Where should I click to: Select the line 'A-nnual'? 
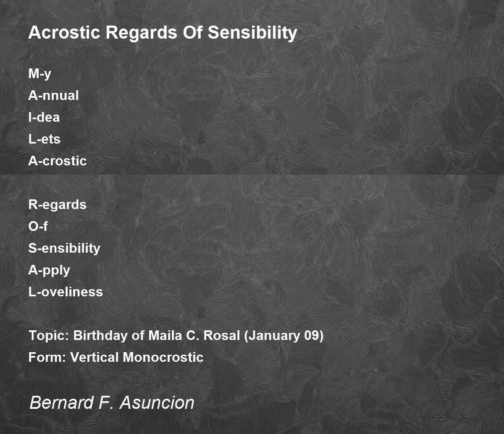(x=53, y=95)
